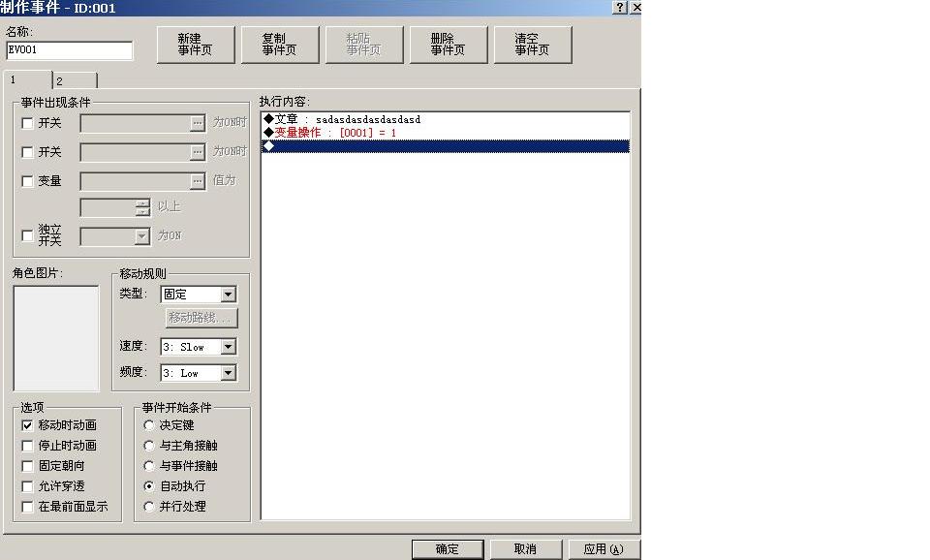Enable the 允许穿透 checkbox
The width and height of the screenshot is (930, 560).
[27, 486]
